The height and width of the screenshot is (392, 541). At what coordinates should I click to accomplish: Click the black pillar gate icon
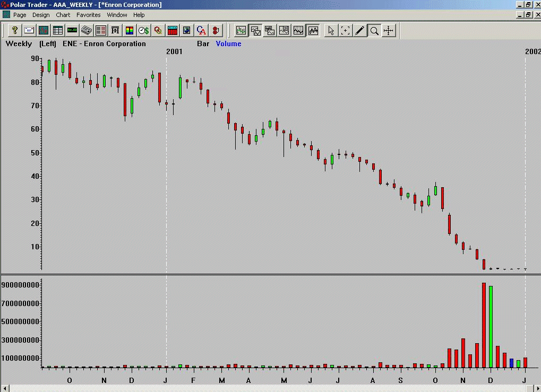pyautogui.click(x=115, y=30)
